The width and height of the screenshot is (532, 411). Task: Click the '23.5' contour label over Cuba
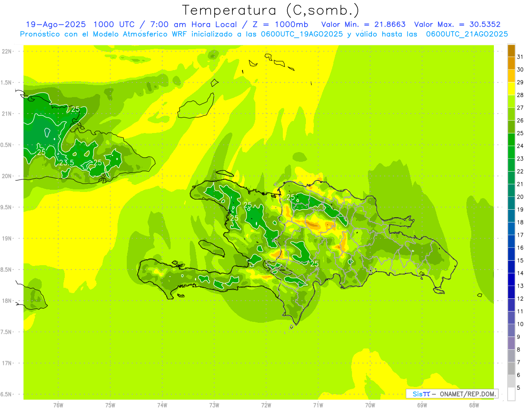66,163
